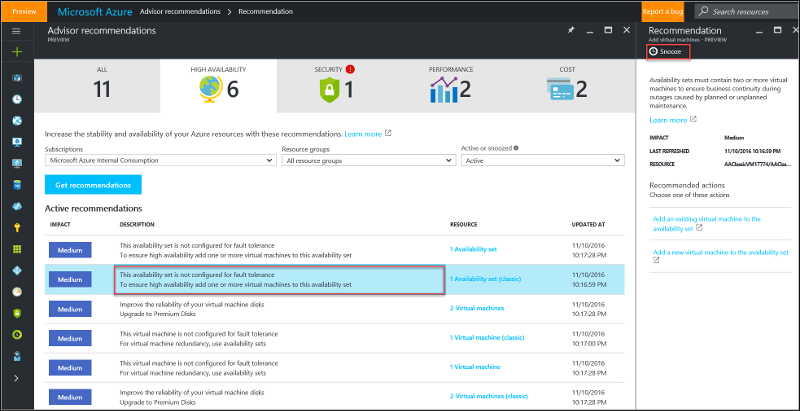Image resolution: width=800 pixels, height=411 pixels.
Task: Open the 2 Virtual machines resource link
Action: 477,309
